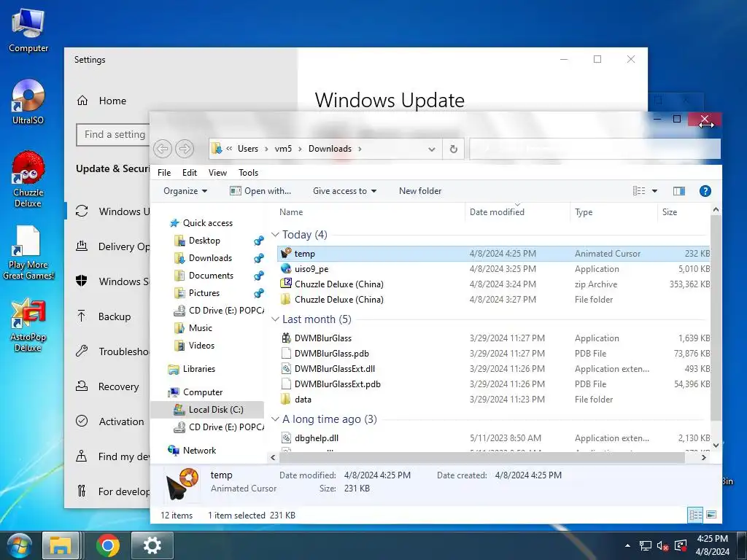Screen dimensions: 747x560
Task: Go forward in Explorer navigation
Action: pyautogui.click(x=185, y=149)
